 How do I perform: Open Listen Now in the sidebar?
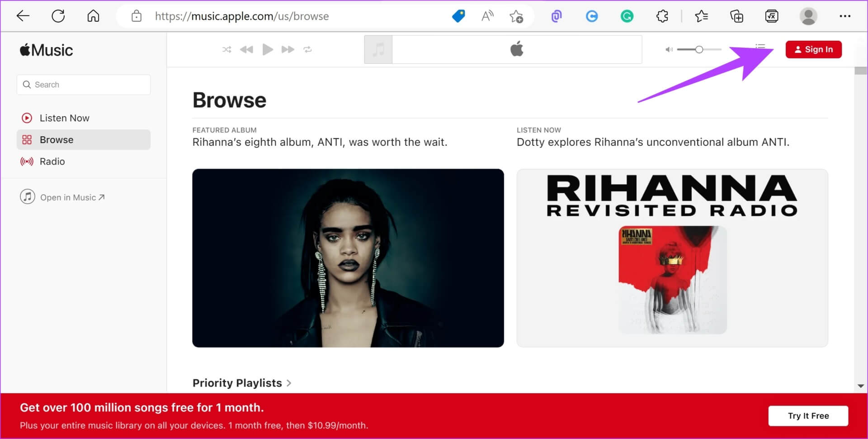click(x=84, y=118)
